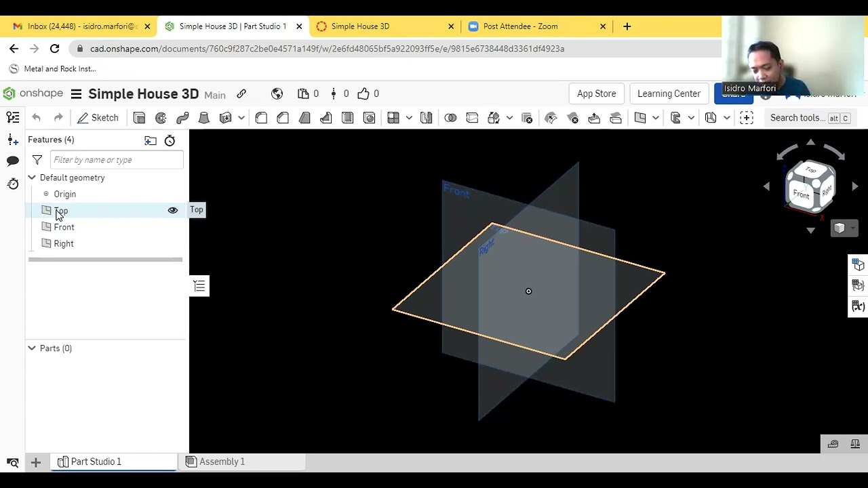Click the thumbs up like icon

[x=363, y=94]
